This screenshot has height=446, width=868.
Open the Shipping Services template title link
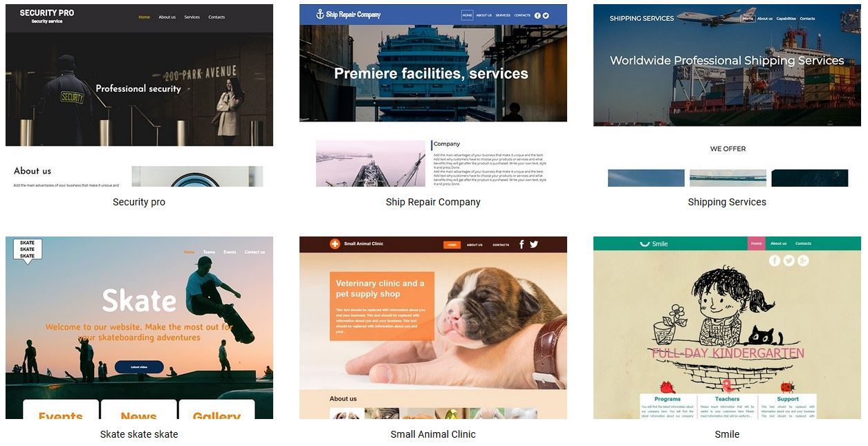click(x=727, y=202)
